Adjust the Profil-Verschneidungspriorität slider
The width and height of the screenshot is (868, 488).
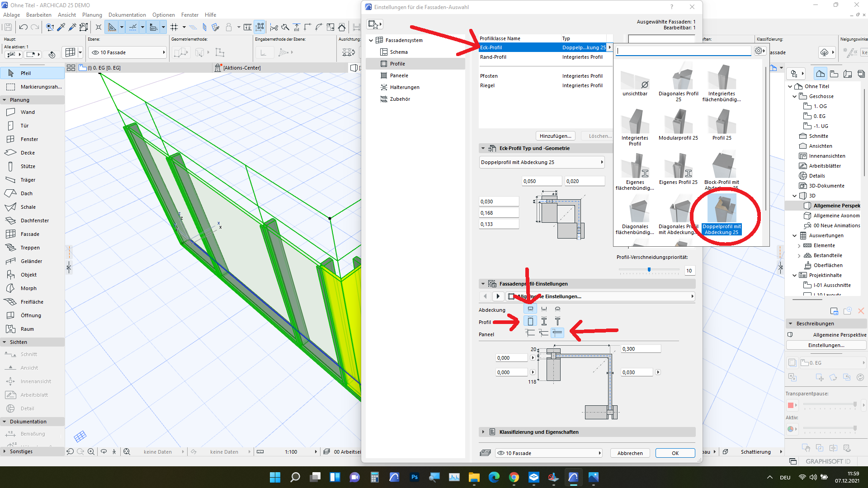pos(649,270)
